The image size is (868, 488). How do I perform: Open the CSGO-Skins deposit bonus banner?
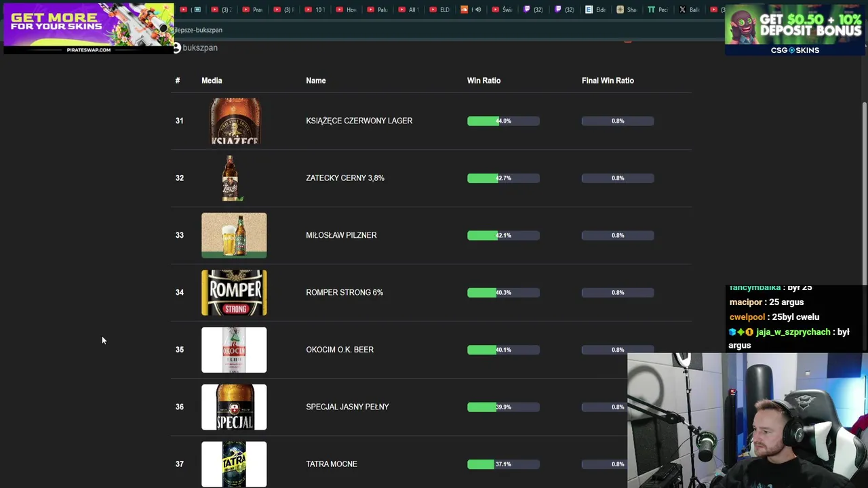pyautogui.click(x=795, y=30)
